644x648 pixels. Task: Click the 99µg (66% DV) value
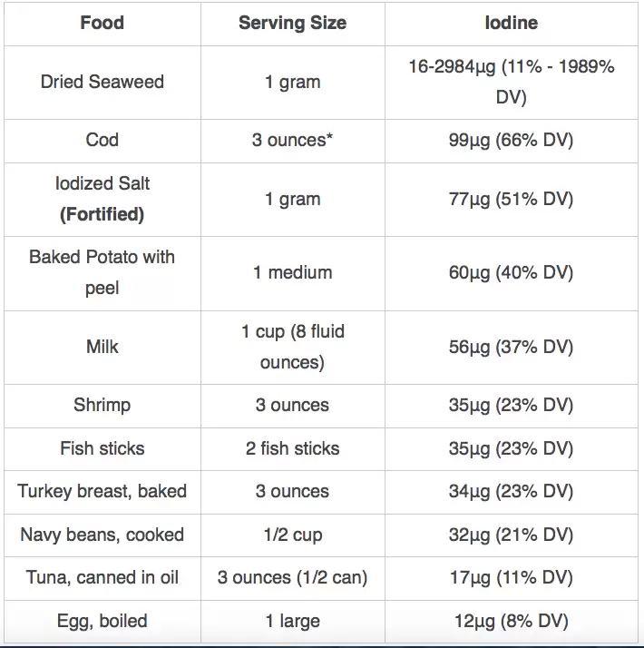pyautogui.click(x=511, y=140)
